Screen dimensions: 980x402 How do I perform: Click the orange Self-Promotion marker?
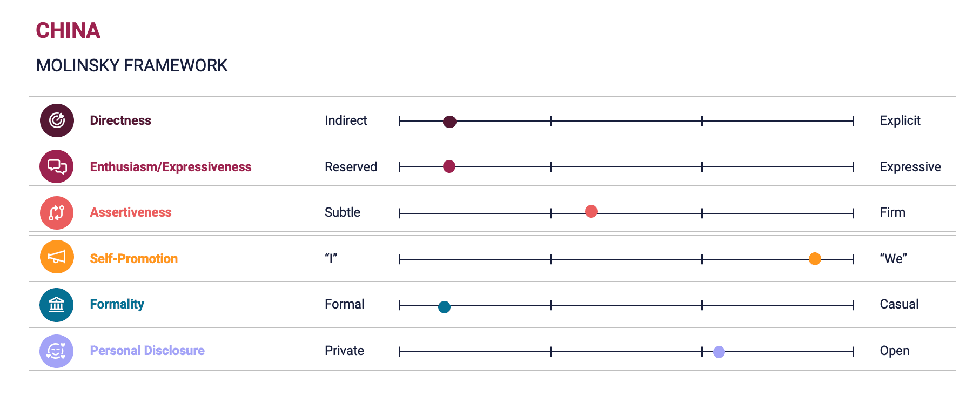(815, 259)
